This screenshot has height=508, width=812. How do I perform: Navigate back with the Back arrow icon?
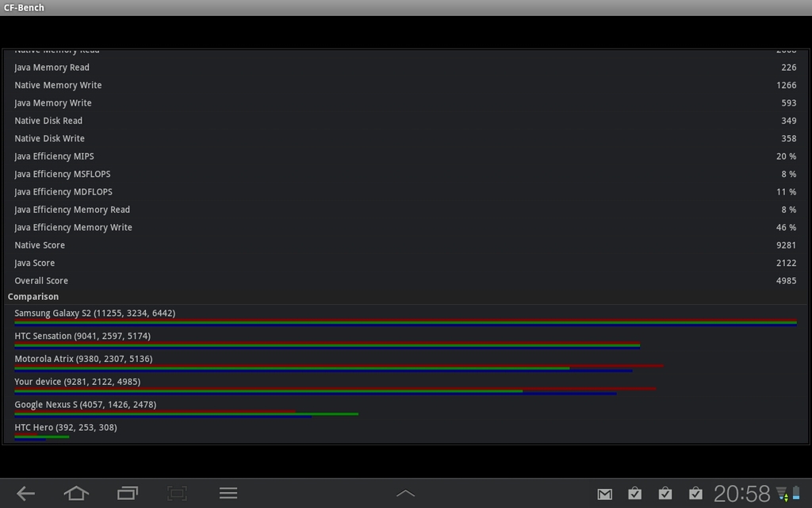coord(25,493)
